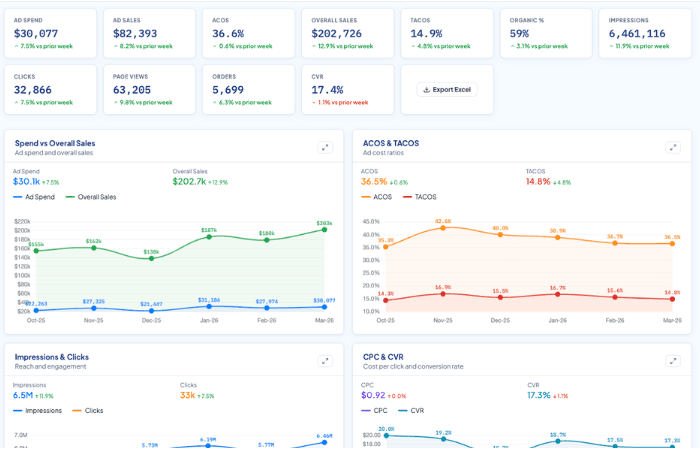The height and width of the screenshot is (451, 700).
Task: Click the 6.5M Impressions summary value
Action: (x=23, y=395)
